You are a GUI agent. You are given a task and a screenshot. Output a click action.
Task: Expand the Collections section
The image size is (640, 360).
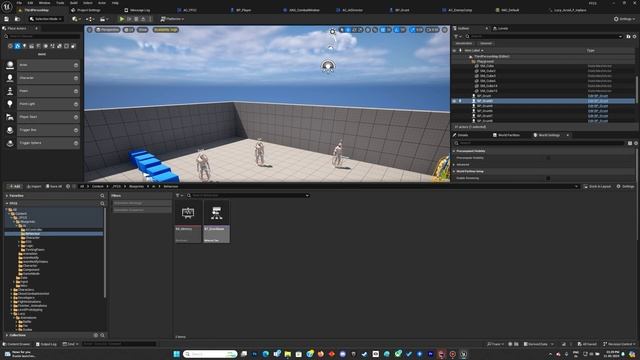pyautogui.click(x=7, y=335)
